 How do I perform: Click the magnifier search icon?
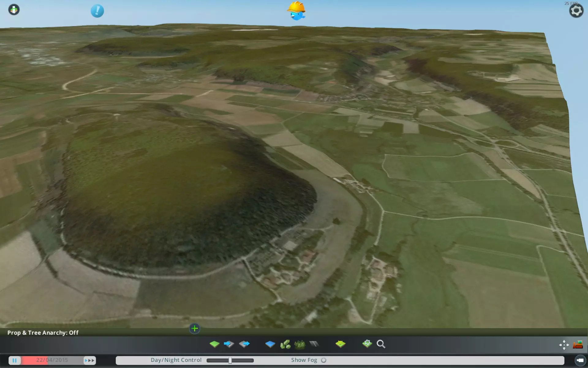(381, 344)
